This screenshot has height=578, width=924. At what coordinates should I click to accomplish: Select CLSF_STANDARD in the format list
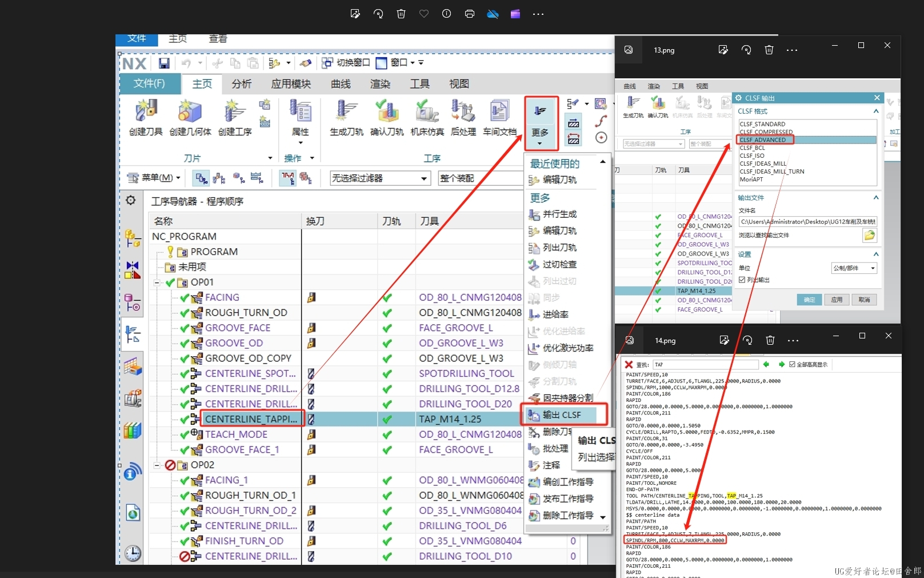tap(807, 124)
